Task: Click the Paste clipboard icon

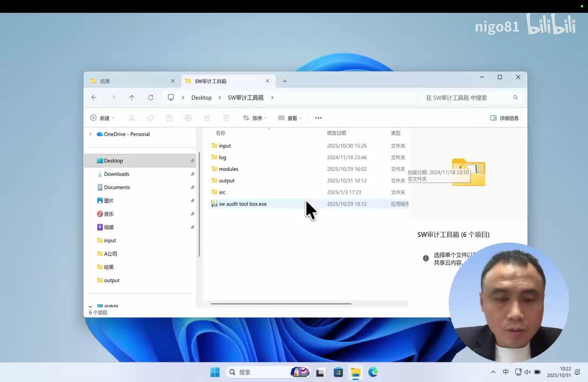Action: [169, 118]
